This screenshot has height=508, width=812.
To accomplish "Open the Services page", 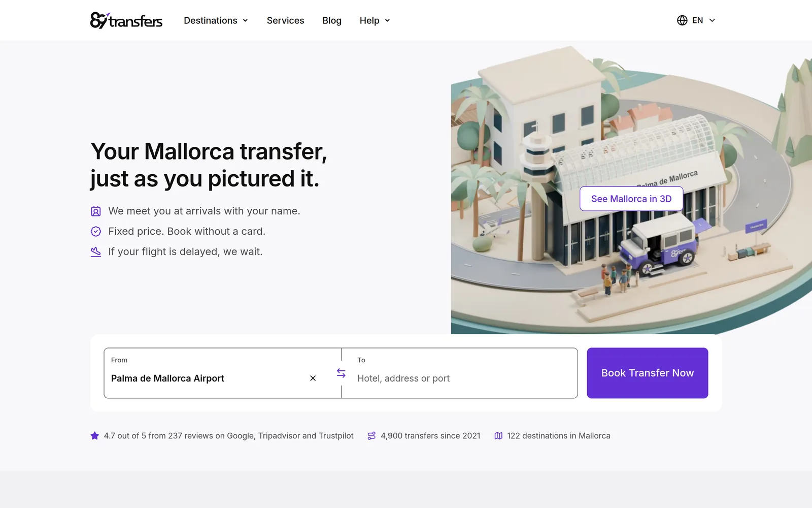I will click(285, 20).
